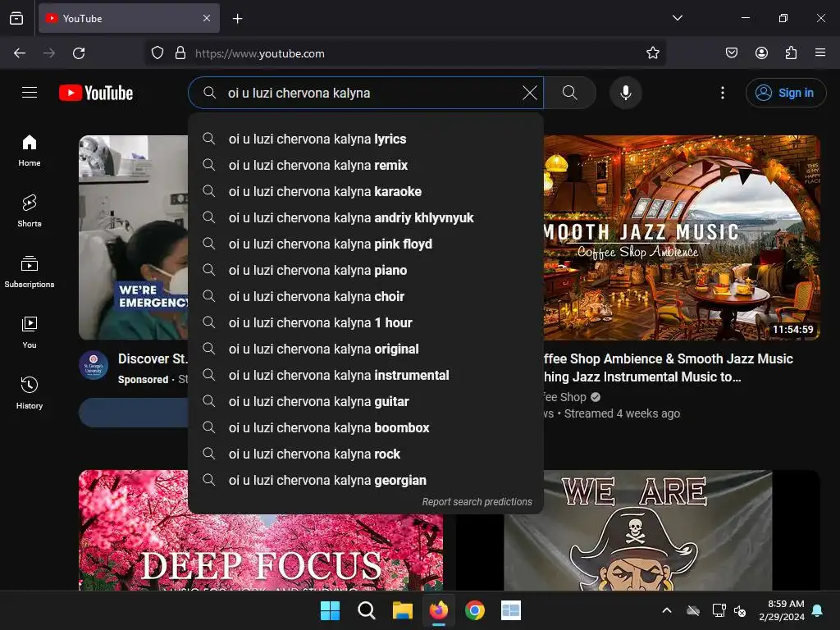The image size is (840, 630).
Task: Click the site security padlock icon
Action: (180, 53)
